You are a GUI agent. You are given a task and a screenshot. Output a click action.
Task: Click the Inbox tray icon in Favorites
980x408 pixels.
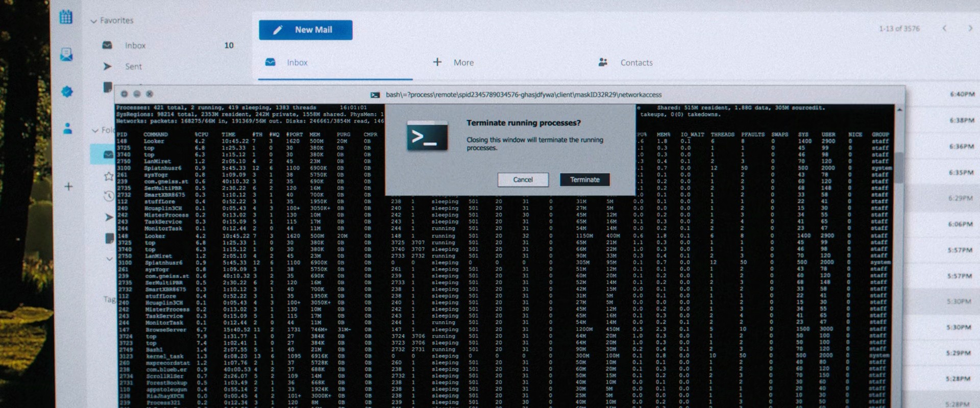(107, 45)
